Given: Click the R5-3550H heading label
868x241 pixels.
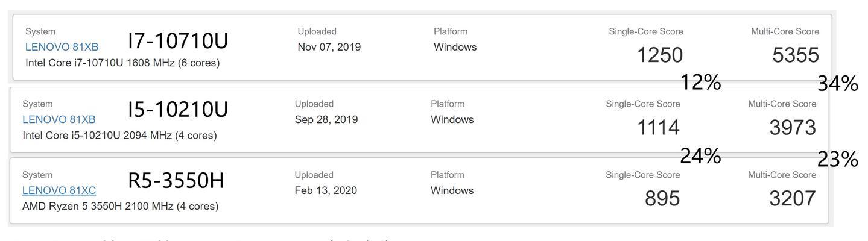Looking at the screenshot, I should [x=176, y=180].
